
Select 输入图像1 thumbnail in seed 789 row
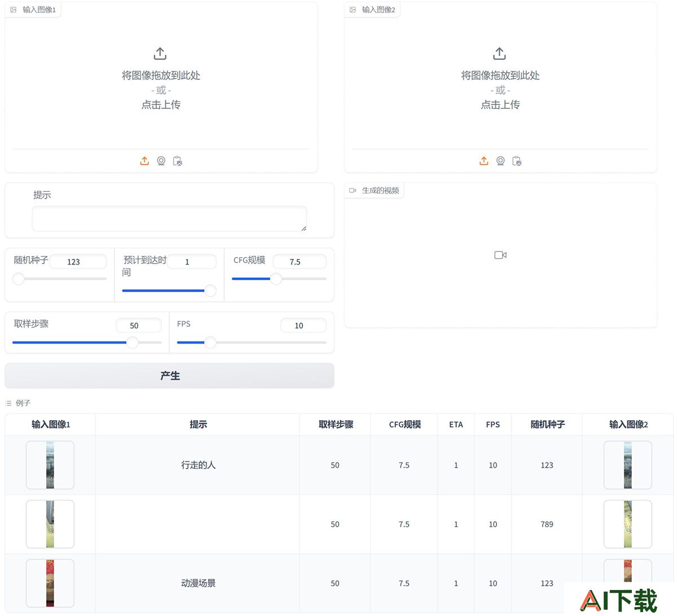[x=50, y=524]
